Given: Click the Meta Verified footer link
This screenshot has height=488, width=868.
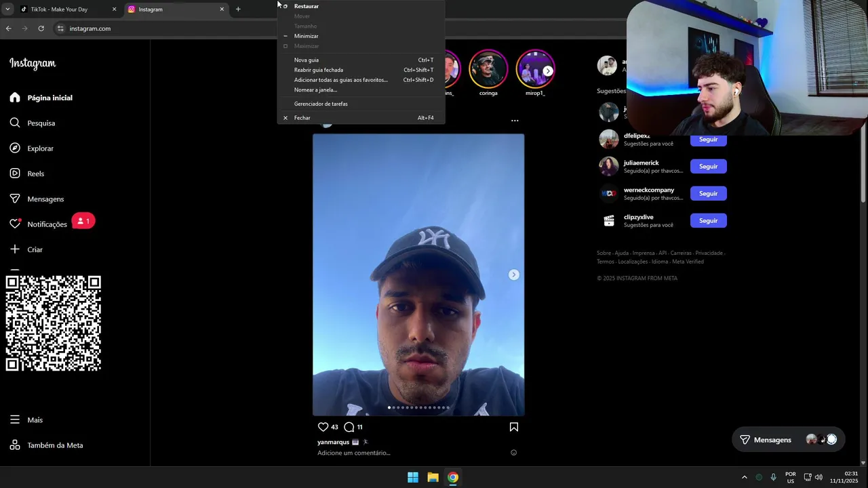Looking at the screenshot, I should tap(688, 262).
